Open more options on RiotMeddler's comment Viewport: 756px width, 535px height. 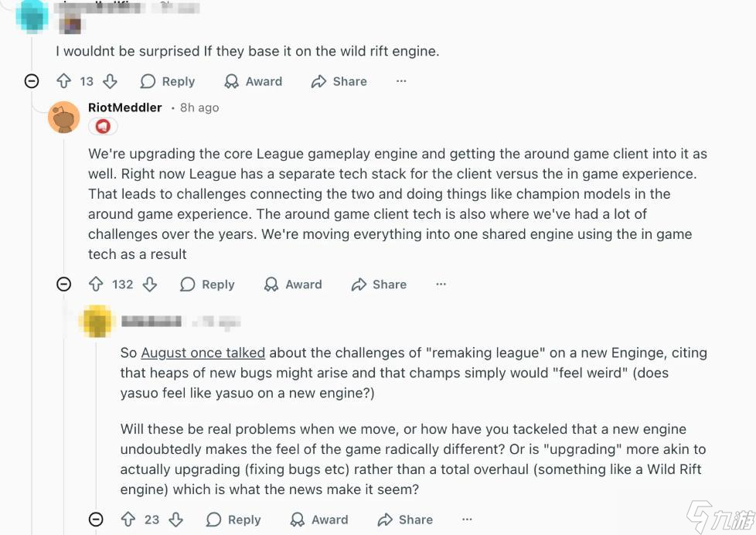pos(441,285)
